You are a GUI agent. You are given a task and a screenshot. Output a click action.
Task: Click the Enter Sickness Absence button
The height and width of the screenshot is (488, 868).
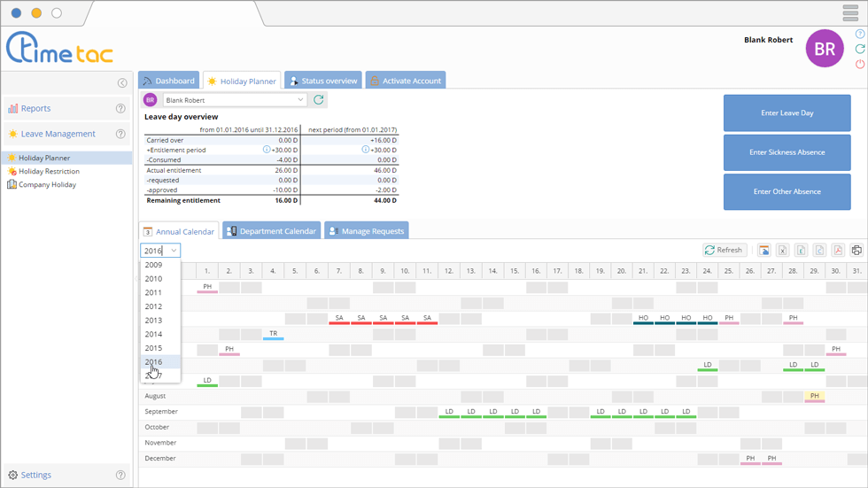coord(787,152)
